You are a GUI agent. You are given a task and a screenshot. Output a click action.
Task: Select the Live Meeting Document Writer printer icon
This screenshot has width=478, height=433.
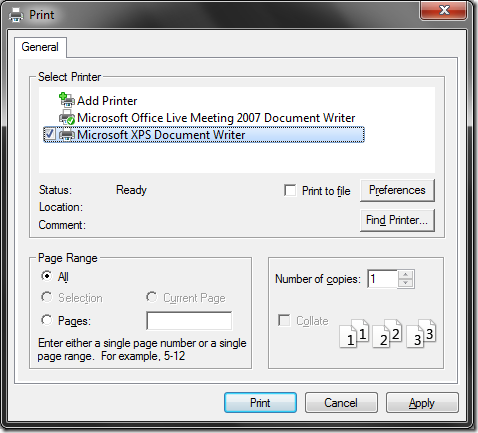(x=67, y=117)
